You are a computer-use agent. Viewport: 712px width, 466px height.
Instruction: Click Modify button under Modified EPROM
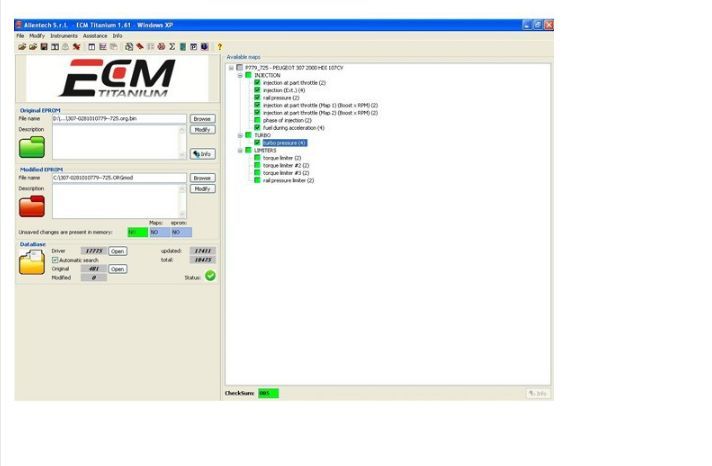(202, 188)
